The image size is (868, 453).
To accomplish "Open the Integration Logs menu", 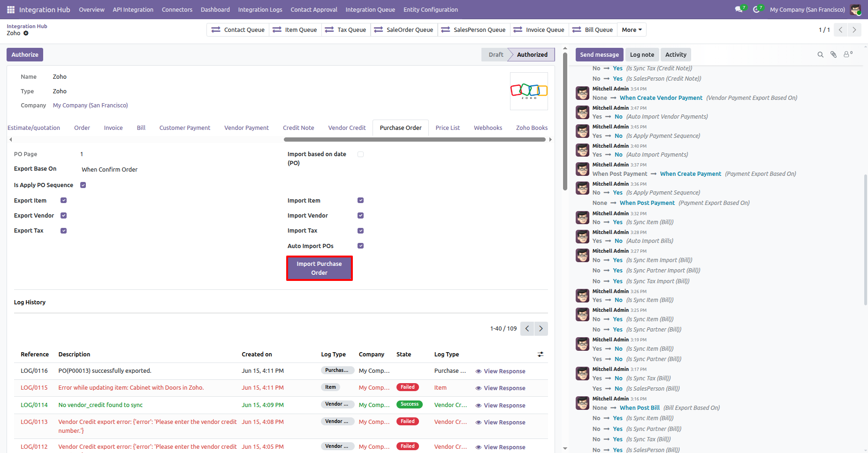I will point(260,9).
